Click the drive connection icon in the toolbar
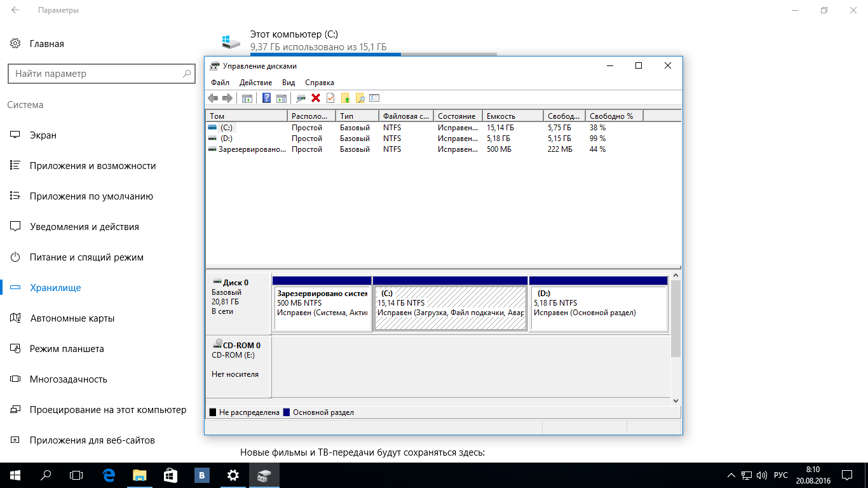This screenshot has height=488, width=868. click(301, 98)
